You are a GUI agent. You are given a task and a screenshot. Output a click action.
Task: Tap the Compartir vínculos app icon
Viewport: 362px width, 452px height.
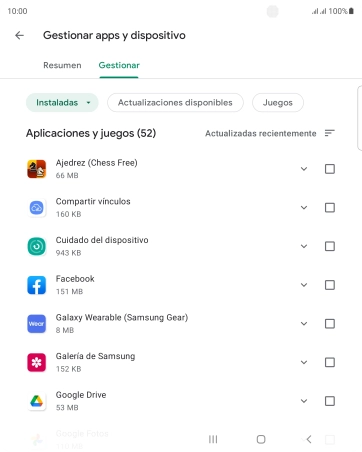click(36, 208)
